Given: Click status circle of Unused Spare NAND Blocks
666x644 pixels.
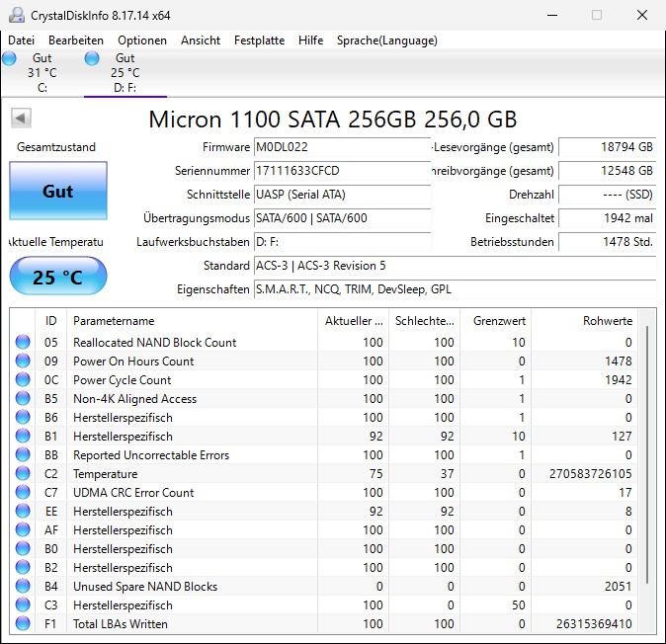Looking at the screenshot, I should [23, 586].
